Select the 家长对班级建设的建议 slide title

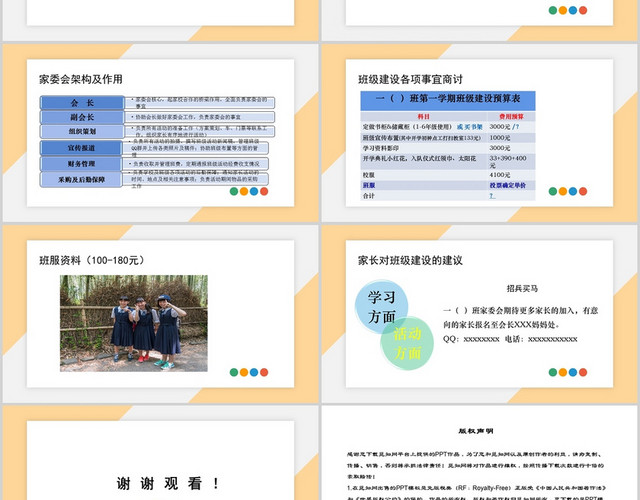411,260
